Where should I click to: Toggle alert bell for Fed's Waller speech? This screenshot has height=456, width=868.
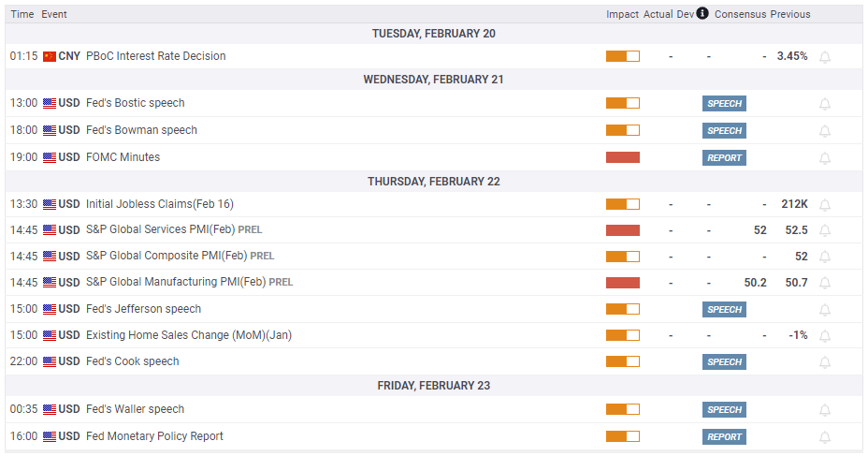coord(825,410)
